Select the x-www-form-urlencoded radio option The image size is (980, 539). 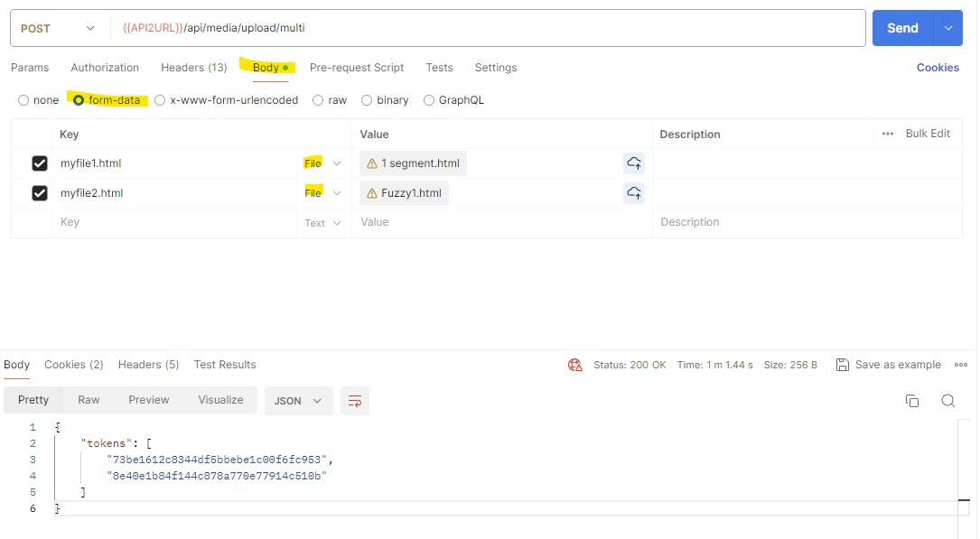pyautogui.click(x=160, y=100)
